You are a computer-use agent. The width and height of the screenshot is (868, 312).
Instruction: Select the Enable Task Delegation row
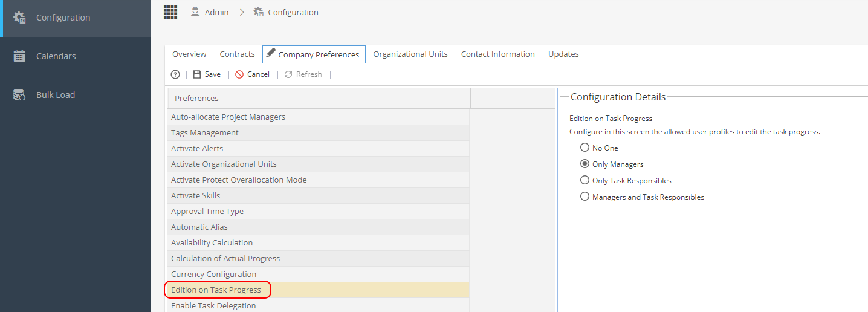coord(318,305)
